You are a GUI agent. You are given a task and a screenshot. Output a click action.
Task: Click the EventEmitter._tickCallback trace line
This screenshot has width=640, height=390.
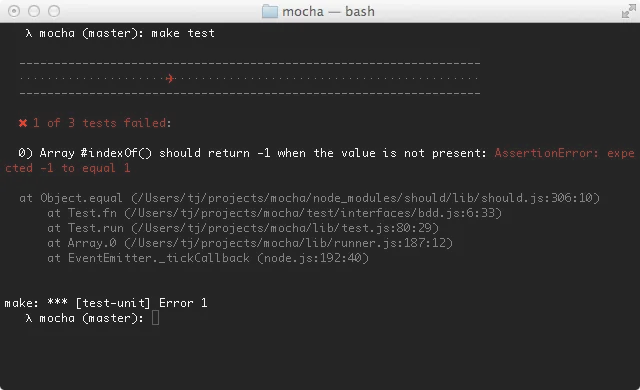coord(208,258)
